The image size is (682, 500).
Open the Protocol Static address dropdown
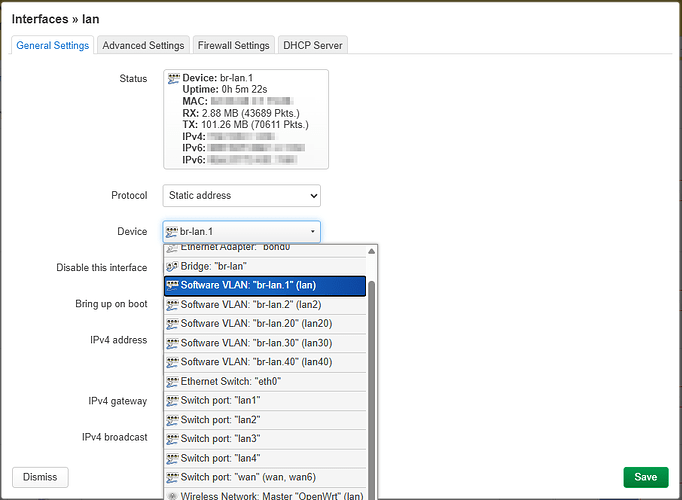241,195
